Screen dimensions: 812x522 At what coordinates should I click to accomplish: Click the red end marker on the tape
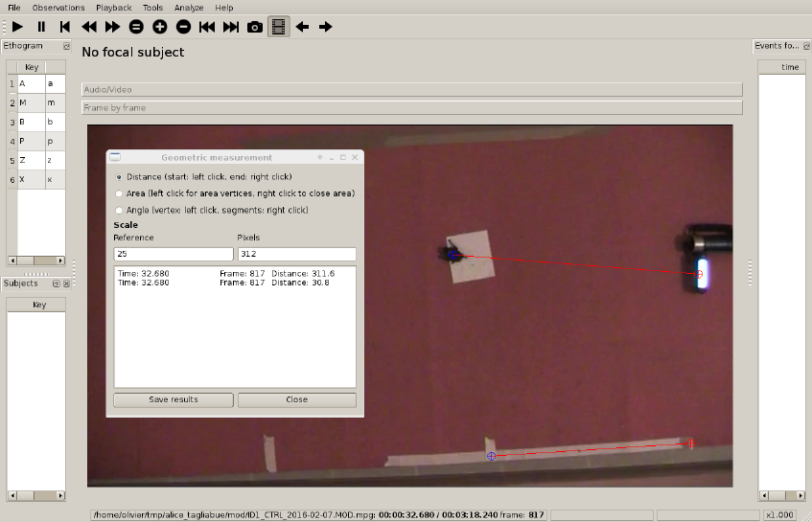click(x=690, y=443)
